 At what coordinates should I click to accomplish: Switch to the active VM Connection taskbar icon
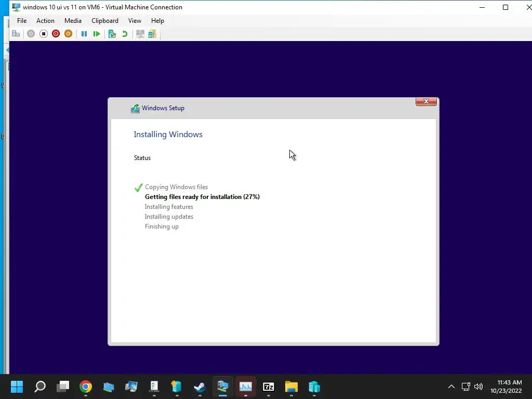pos(222,387)
